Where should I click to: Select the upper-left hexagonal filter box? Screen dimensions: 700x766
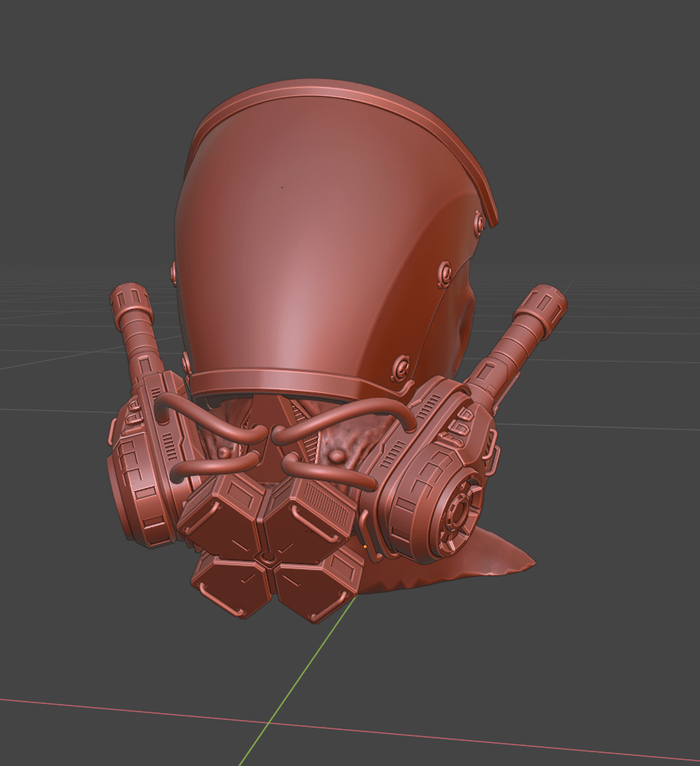point(222,512)
